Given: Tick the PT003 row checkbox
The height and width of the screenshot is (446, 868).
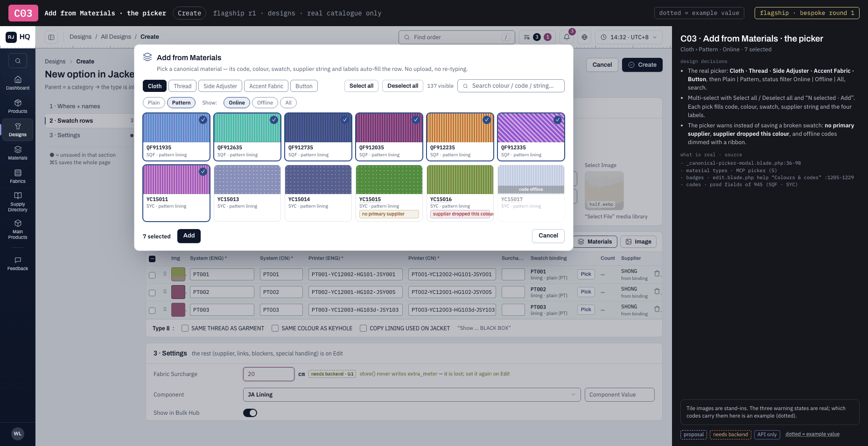Looking at the screenshot, I should (x=152, y=311).
